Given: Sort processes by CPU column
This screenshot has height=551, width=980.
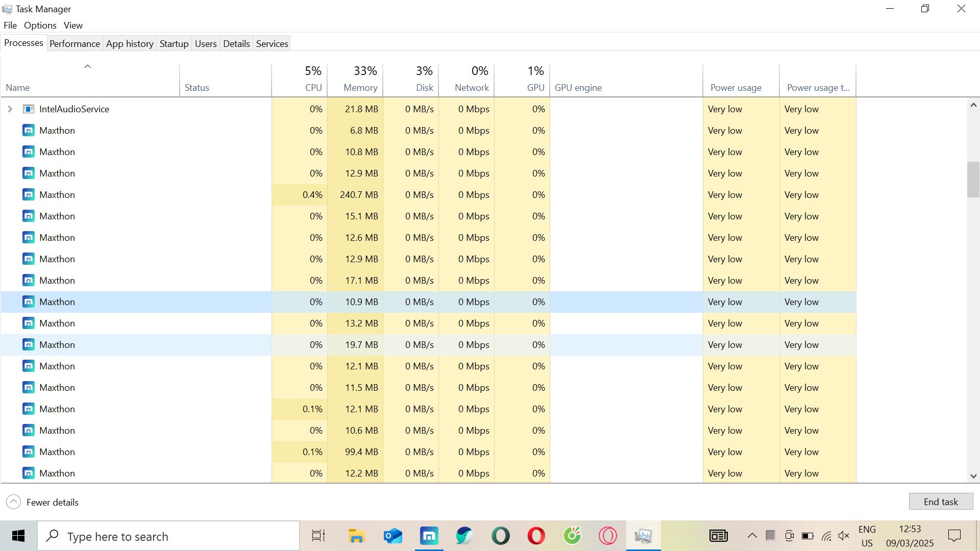Looking at the screenshot, I should 300,79.
